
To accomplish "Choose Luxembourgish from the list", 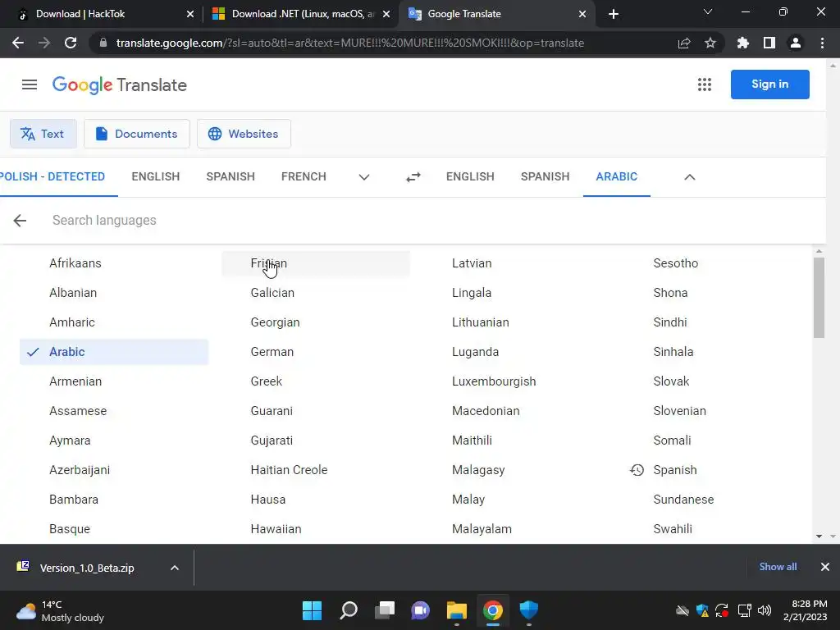I will [494, 381].
